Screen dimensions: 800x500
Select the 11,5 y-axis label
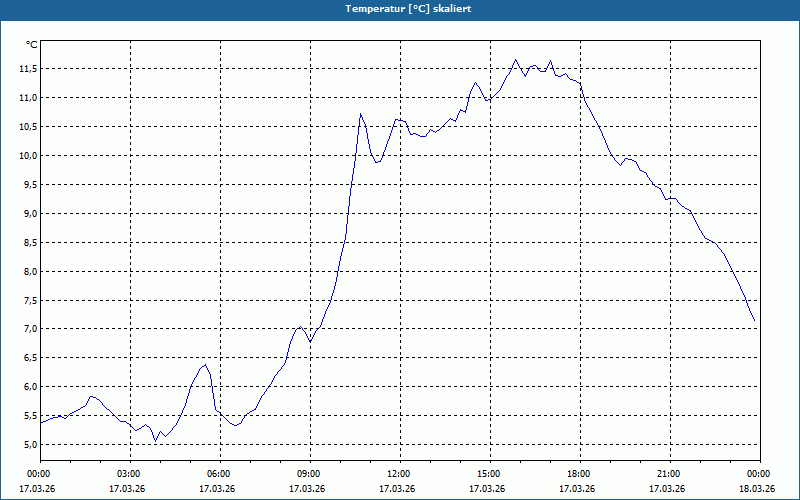coord(28,69)
